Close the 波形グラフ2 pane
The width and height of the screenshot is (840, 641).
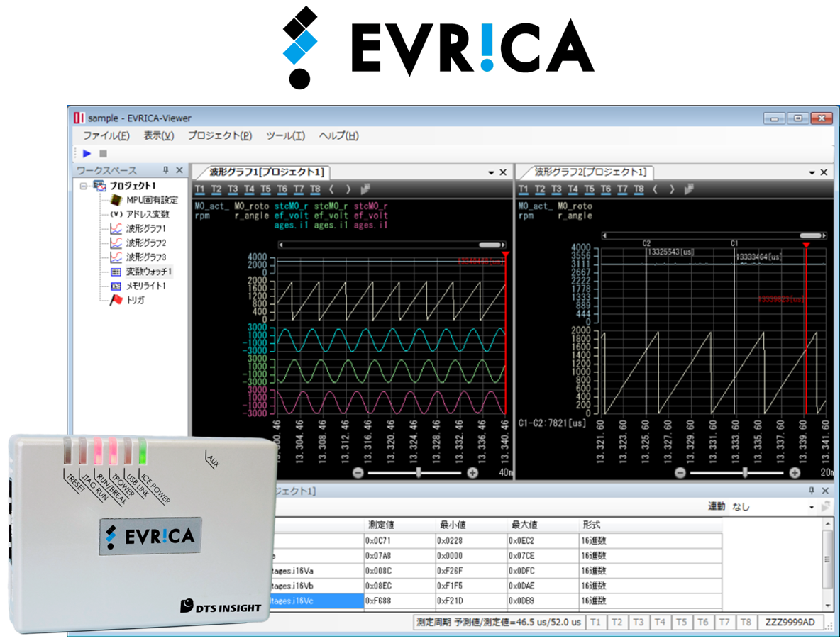(824, 172)
